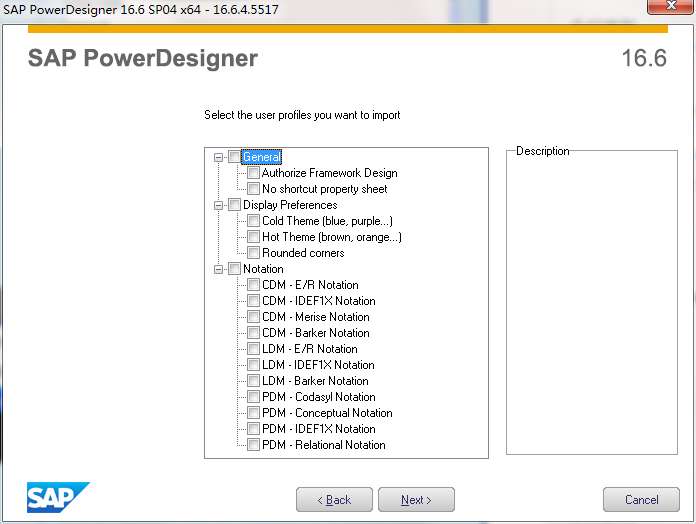Tick CDM - IDEF1X Notation checkbox
This screenshot has width=696, height=524.
click(x=253, y=300)
